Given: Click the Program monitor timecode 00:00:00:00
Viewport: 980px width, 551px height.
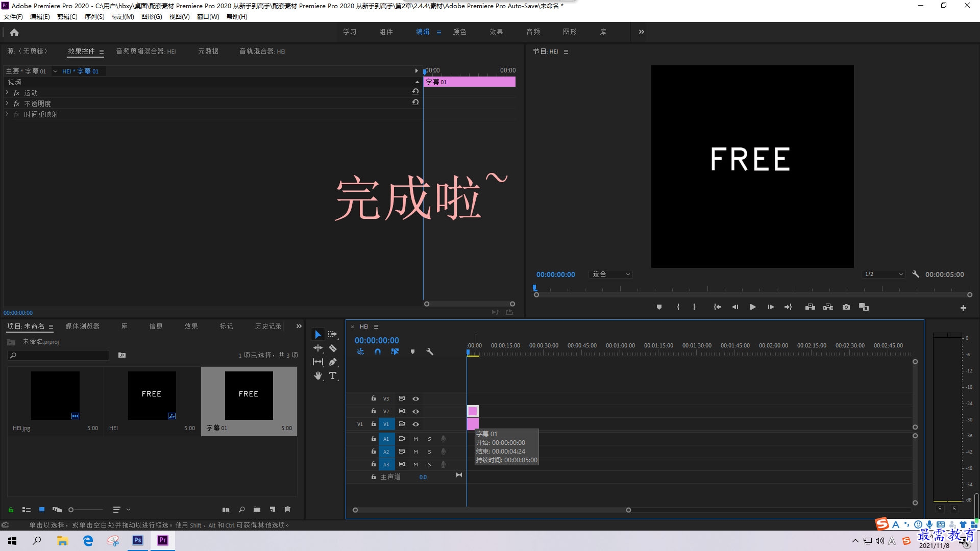Looking at the screenshot, I should pyautogui.click(x=555, y=274).
